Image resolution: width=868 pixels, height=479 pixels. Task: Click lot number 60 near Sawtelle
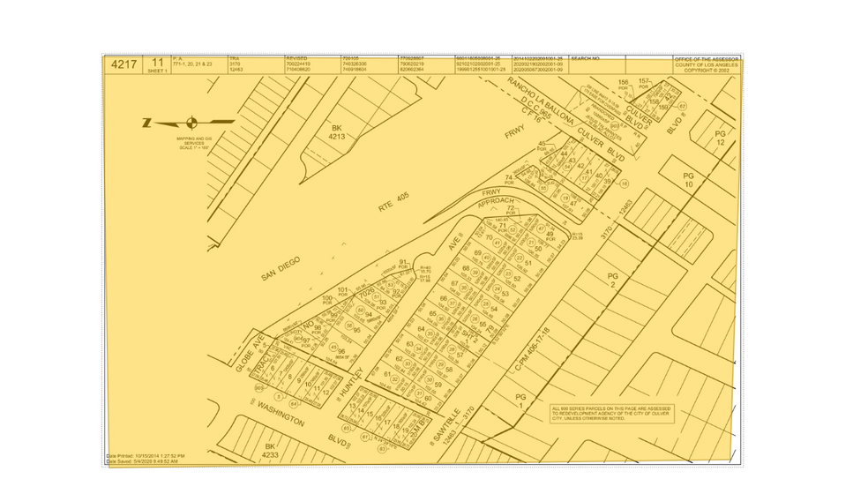pyautogui.click(x=427, y=399)
